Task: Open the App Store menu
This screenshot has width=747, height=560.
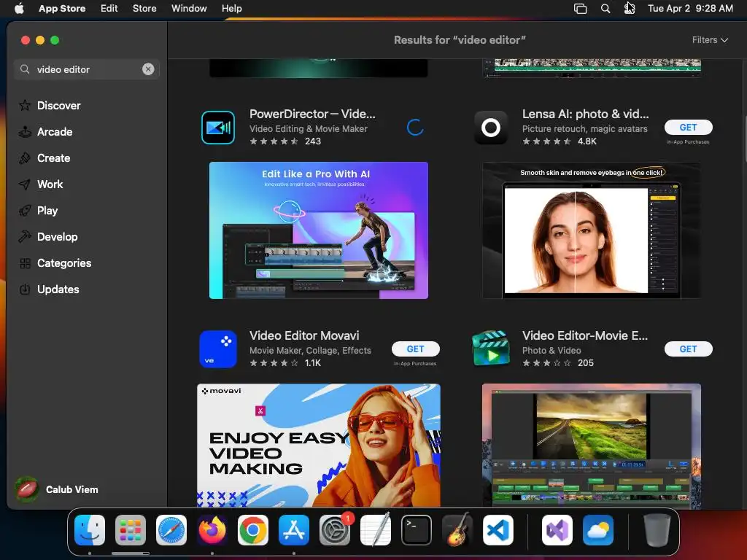Action: 62,8
